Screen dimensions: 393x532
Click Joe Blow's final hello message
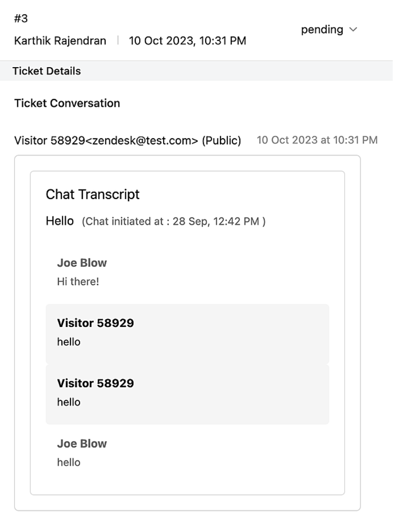(x=69, y=462)
